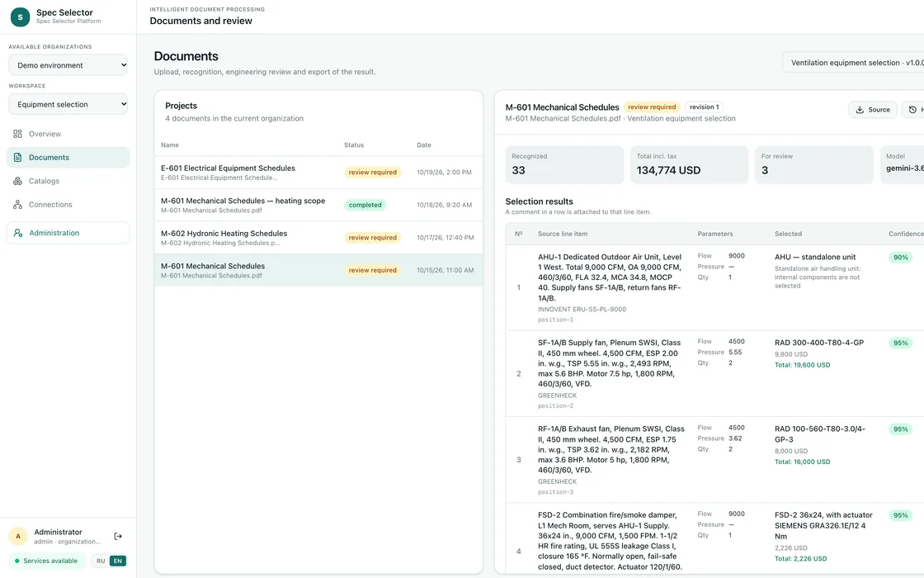Click the revision 1 badge
This screenshot has width=924, height=578.
tap(705, 107)
